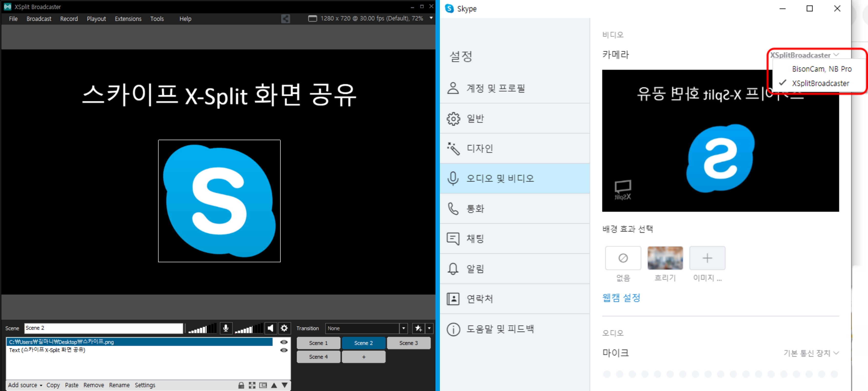Switch to Scene 3
The image size is (868, 391).
[408, 343]
